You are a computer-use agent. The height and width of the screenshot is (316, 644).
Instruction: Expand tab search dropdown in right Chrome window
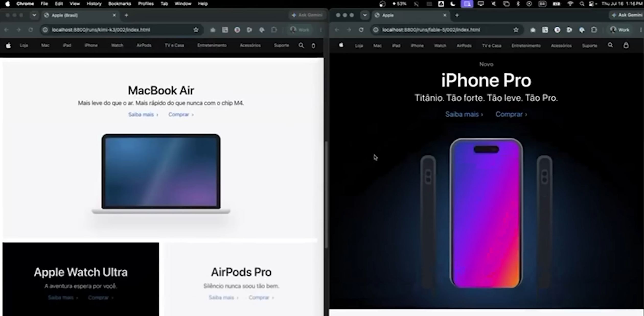tap(365, 15)
